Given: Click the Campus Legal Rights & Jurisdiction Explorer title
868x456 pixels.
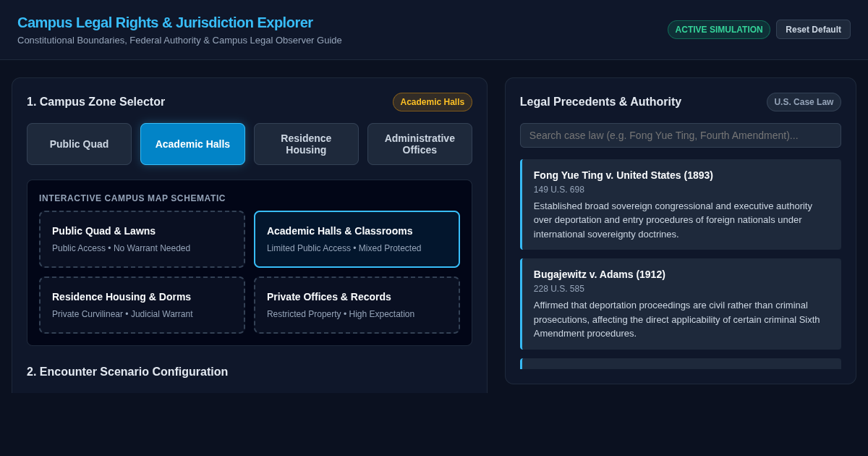Looking at the screenshot, I should pos(165,22).
